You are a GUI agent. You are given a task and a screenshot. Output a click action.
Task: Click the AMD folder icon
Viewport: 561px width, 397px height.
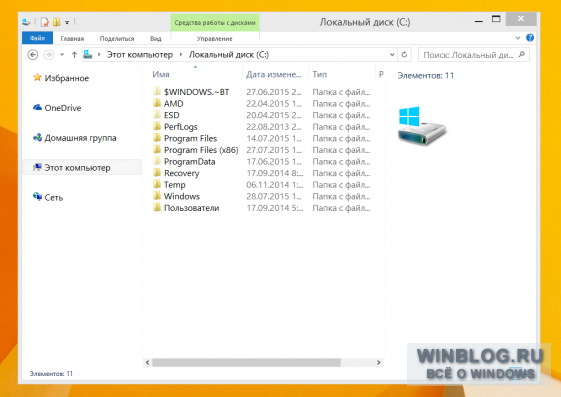157,103
